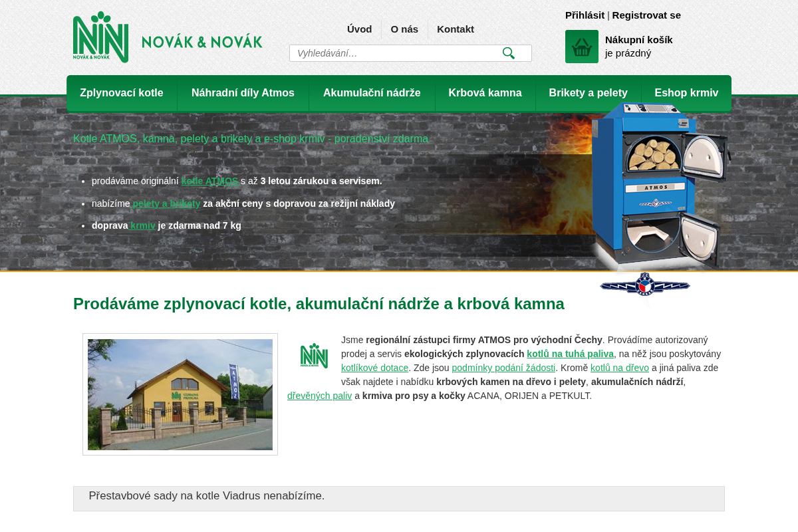Open the Nákupní košík link
This screenshot has width=798, height=532.
(x=639, y=40)
